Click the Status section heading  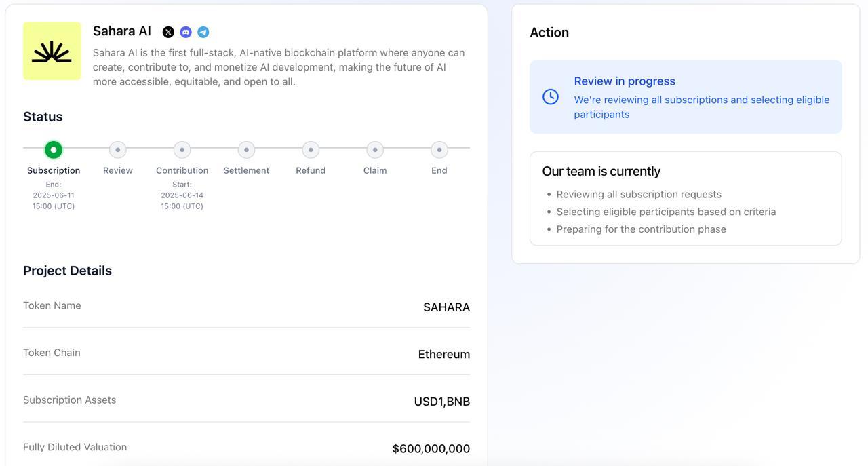point(43,117)
